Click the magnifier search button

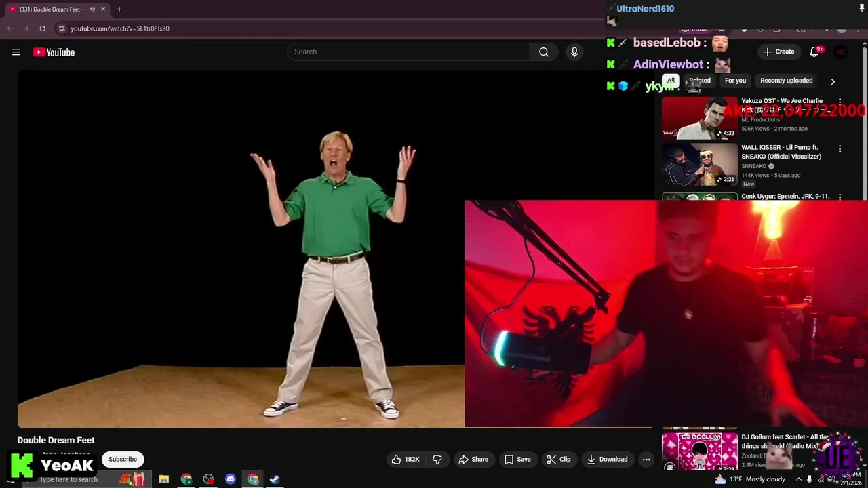tap(544, 52)
